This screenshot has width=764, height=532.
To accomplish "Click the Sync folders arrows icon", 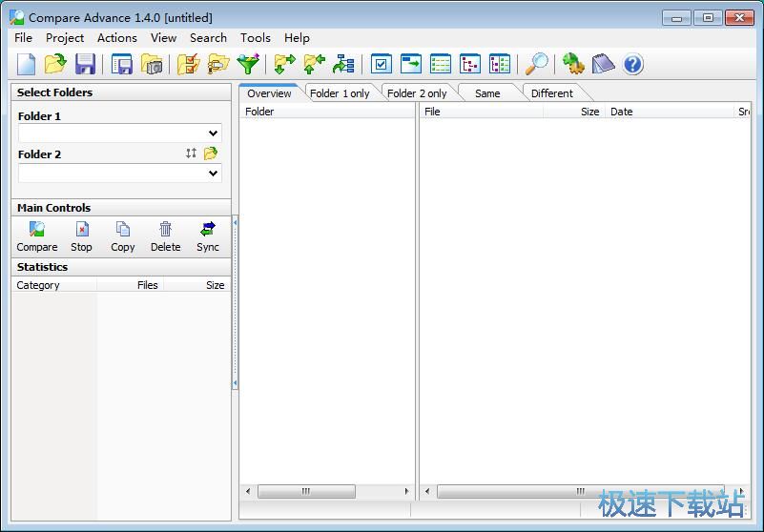I will coord(207,235).
